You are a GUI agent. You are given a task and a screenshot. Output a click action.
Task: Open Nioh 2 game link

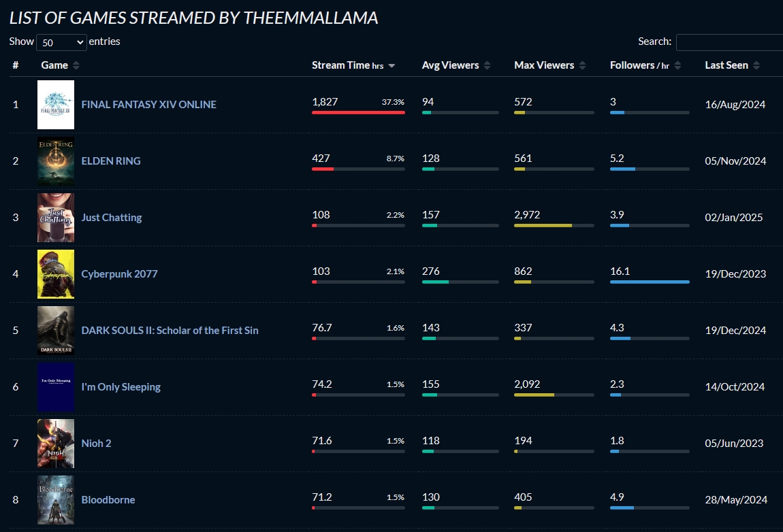(x=97, y=443)
